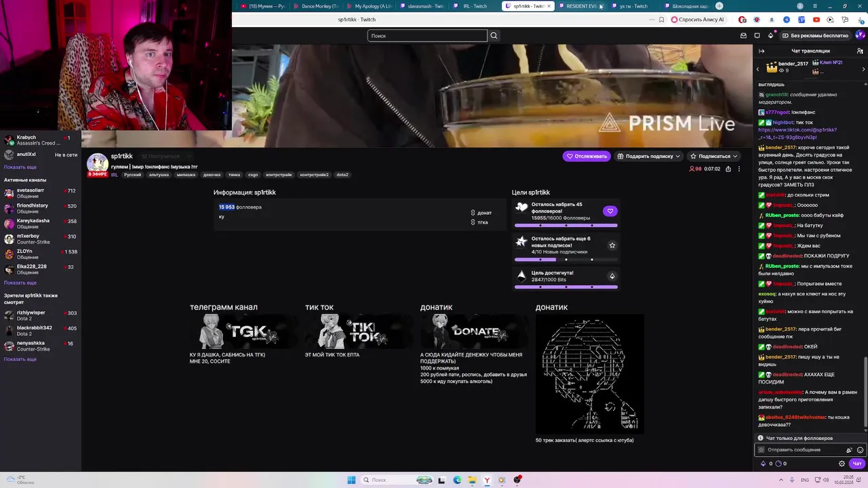Click the share icon under stream

pyautogui.click(x=728, y=169)
